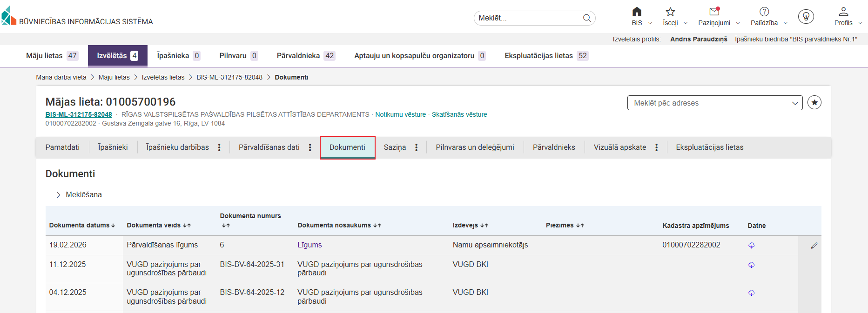868x313 pixels.
Task: Edit the Pārvaldīšanas līgums row with pencil
Action: [x=814, y=246]
